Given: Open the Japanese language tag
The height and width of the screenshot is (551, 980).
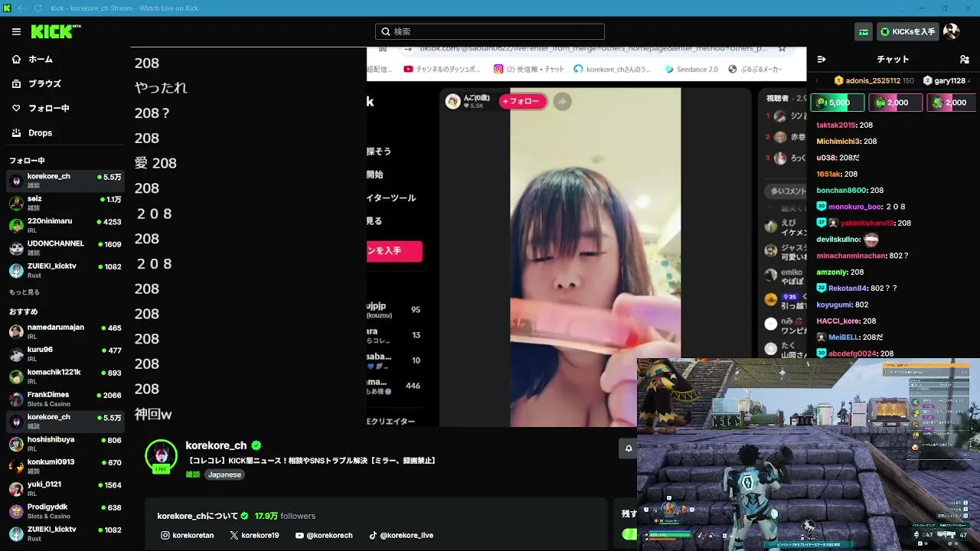Looking at the screenshot, I should [224, 474].
